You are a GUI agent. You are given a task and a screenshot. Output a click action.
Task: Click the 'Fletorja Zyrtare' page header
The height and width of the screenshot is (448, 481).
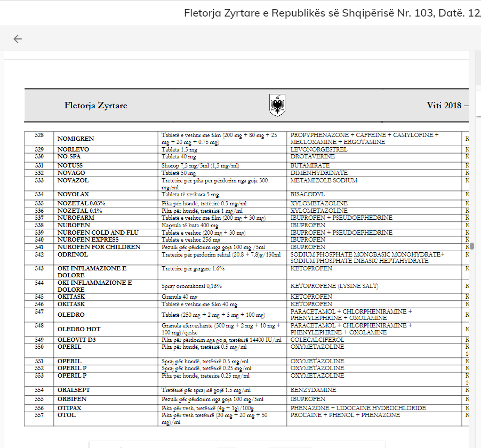tap(95, 106)
